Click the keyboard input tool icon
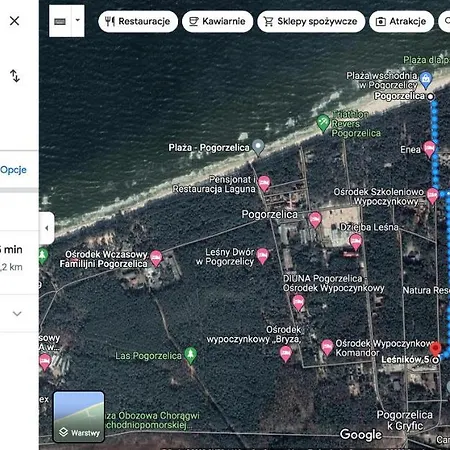450x450 pixels. [x=60, y=21]
